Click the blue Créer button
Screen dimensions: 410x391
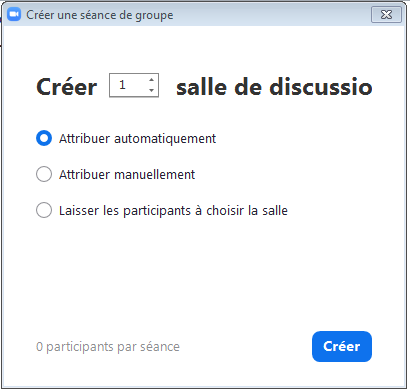pyautogui.click(x=342, y=346)
